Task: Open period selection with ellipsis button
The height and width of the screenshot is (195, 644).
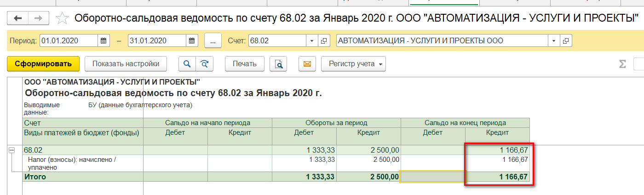Action: (x=213, y=40)
